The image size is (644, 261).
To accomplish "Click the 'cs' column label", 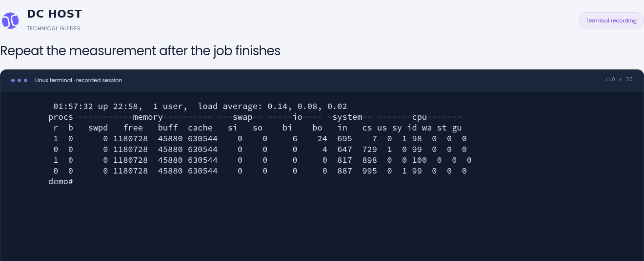I will tap(367, 128).
